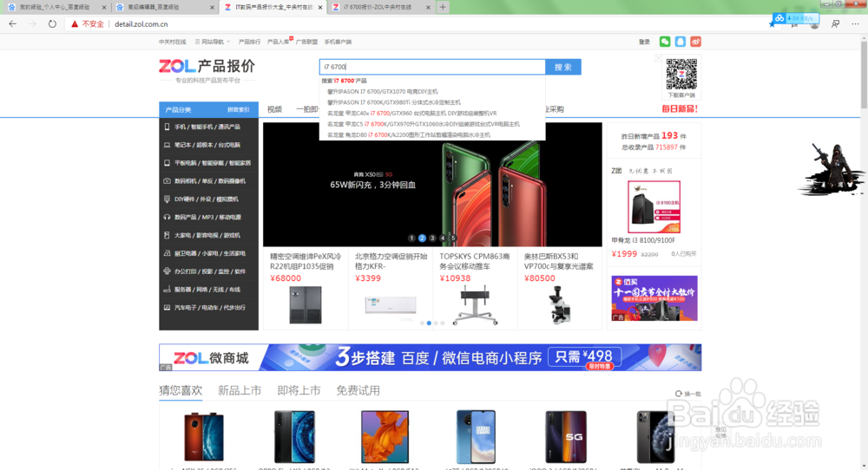Click the blue bookmark star icon
The width and height of the screenshot is (868, 470).
click(x=773, y=24)
